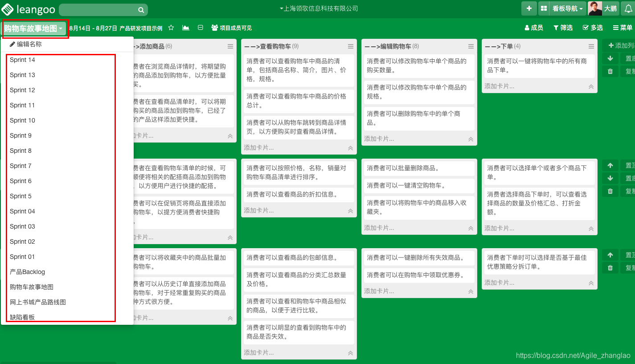Viewport: 635px width, 364px height.
Task: Open card 消费者可以查看商品的包邮信息
Action: point(299,258)
